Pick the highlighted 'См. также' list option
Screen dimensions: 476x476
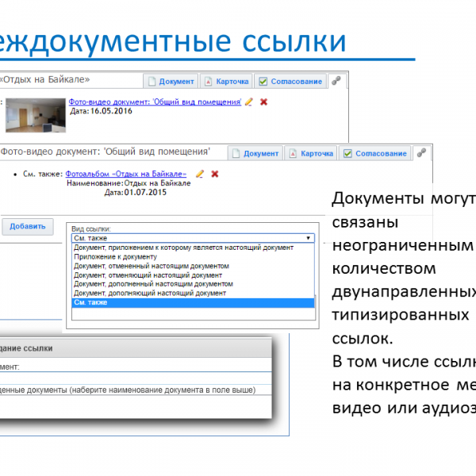(x=91, y=302)
